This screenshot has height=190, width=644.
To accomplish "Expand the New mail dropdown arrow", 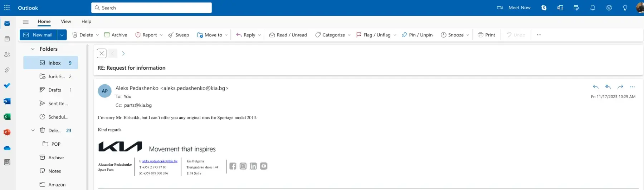I will pyautogui.click(x=62, y=35).
